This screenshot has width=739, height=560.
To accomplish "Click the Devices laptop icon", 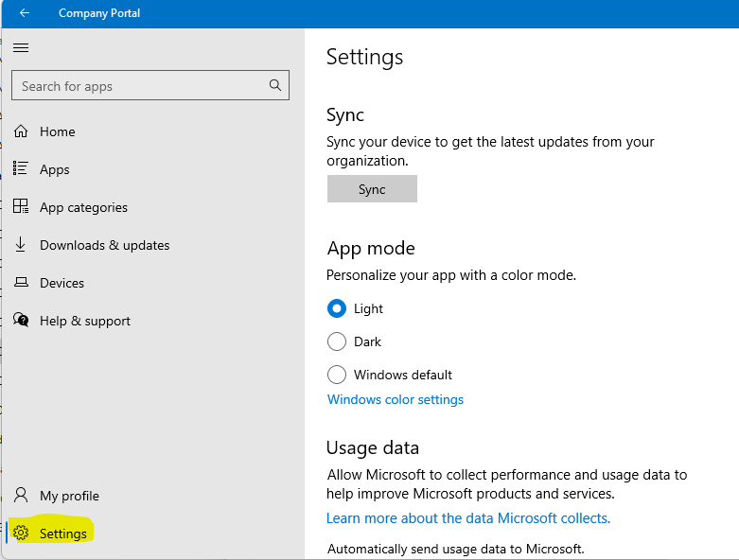I will (21, 282).
